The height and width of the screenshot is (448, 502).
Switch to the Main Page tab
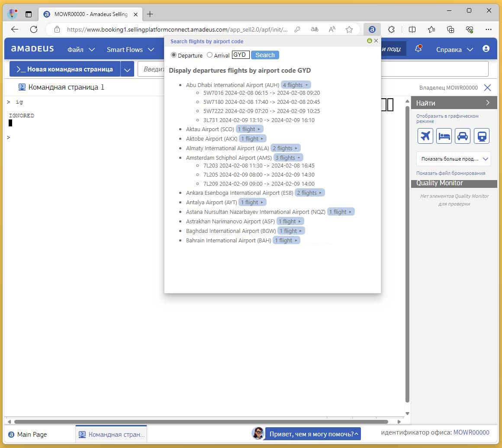(x=28, y=435)
